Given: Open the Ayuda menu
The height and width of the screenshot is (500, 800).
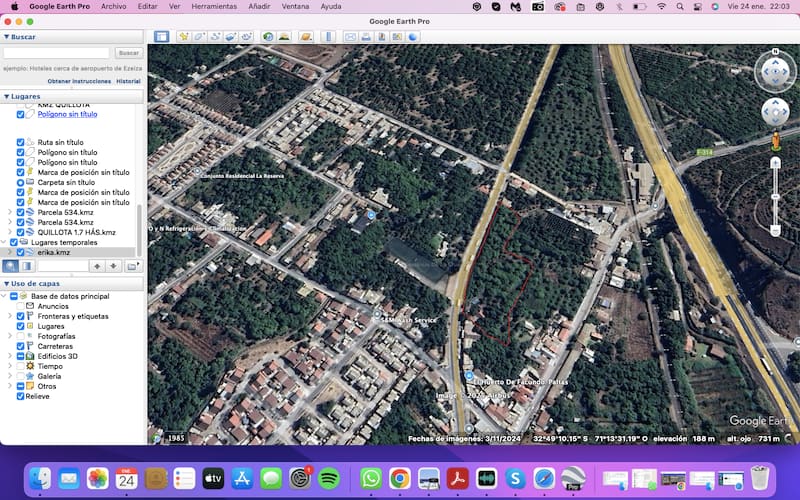Looking at the screenshot, I should (x=331, y=7).
